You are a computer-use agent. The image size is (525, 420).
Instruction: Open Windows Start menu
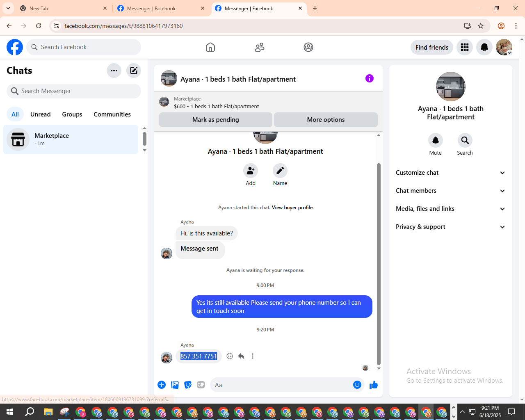[x=10, y=412]
